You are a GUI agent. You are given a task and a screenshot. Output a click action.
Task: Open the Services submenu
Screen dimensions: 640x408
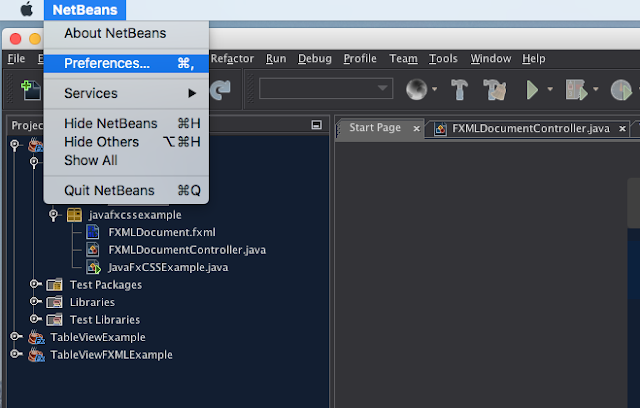click(x=127, y=93)
